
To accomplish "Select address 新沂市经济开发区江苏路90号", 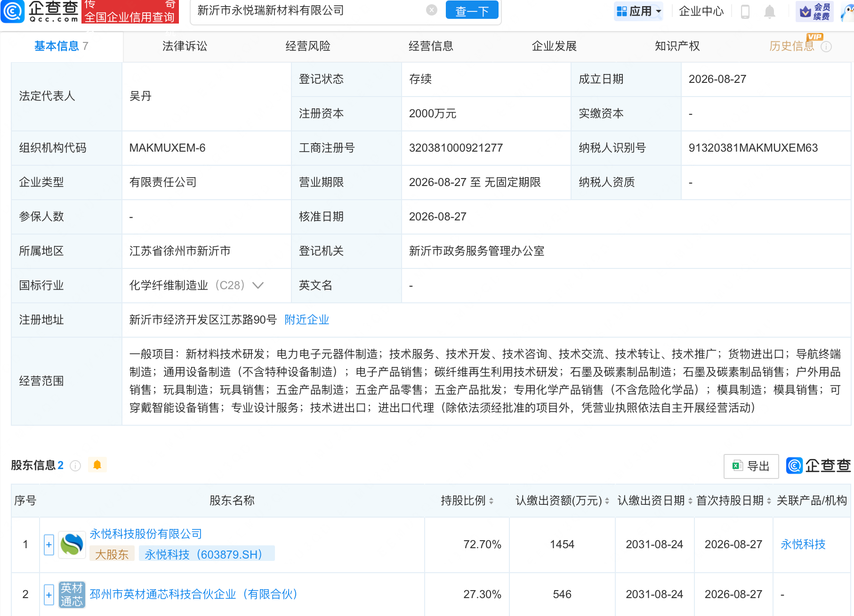I will click(x=203, y=320).
